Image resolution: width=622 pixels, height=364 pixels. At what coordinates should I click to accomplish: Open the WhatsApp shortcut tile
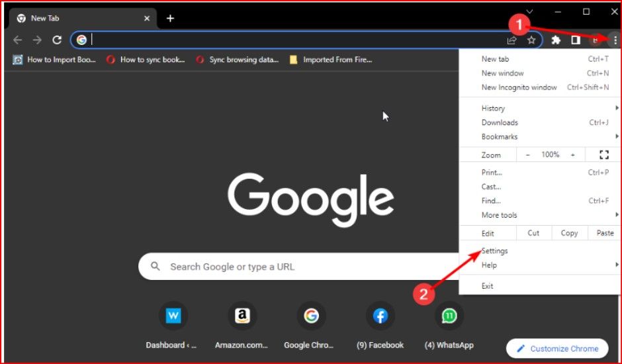[x=449, y=327]
